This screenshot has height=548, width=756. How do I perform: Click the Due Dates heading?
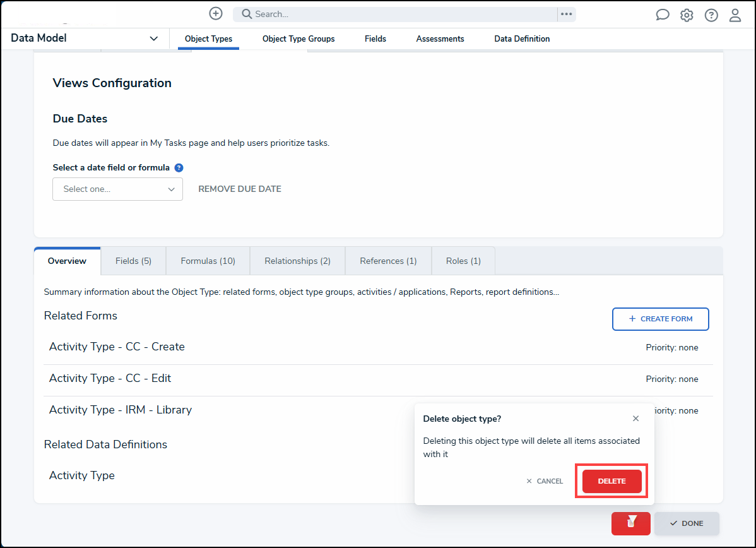(x=80, y=119)
